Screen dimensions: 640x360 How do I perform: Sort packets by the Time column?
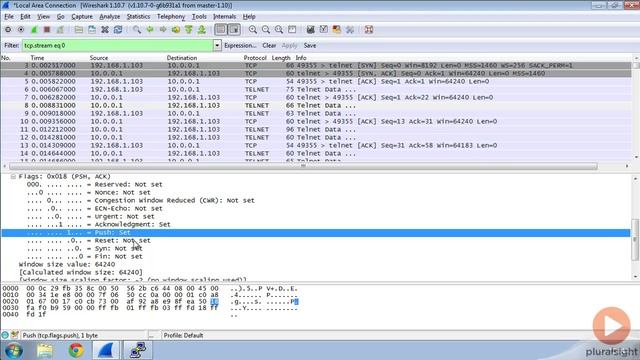pyautogui.click(x=37, y=58)
